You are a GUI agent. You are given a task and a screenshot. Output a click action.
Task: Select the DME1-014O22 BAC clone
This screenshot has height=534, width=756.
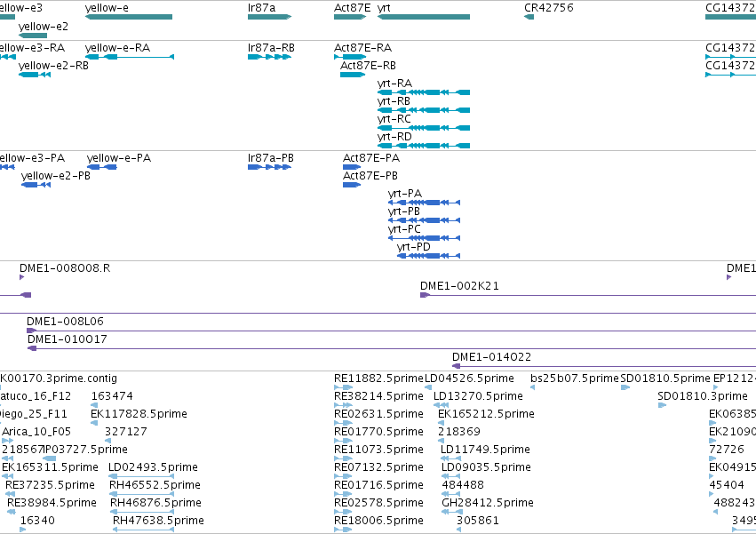tap(603, 366)
